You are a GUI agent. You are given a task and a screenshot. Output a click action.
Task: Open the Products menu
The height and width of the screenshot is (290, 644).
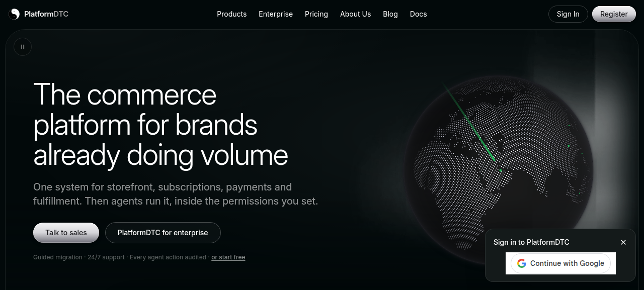pos(231,14)
